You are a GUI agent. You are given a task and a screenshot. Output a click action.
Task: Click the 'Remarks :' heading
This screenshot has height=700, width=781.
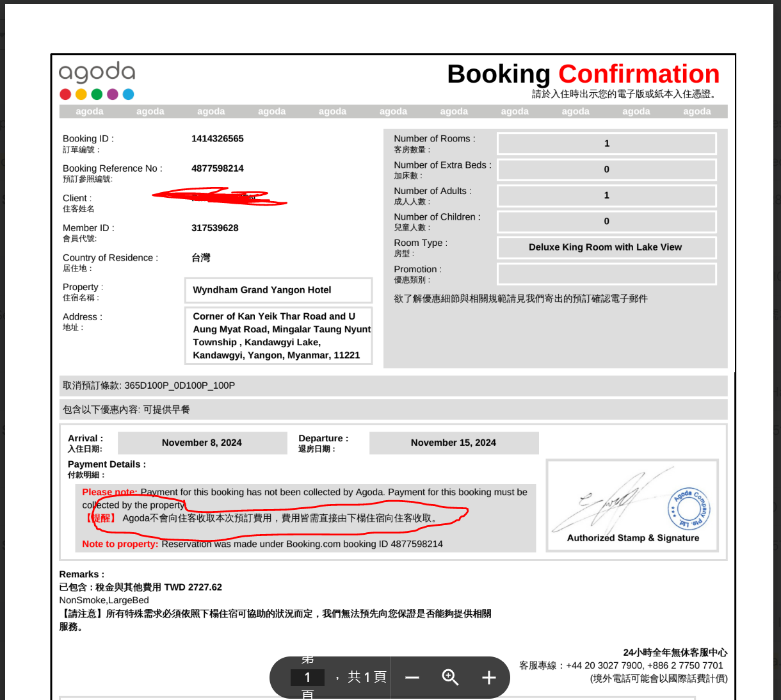(82, 574)
